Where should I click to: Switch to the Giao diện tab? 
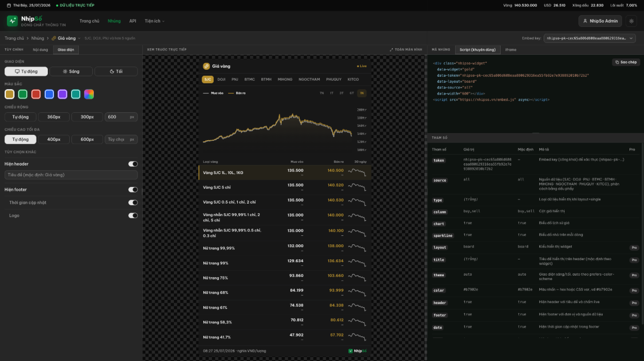[x=66, y=49]
